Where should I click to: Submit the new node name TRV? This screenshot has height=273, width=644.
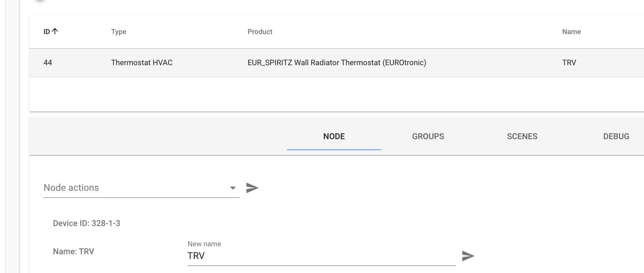[468, 256]
